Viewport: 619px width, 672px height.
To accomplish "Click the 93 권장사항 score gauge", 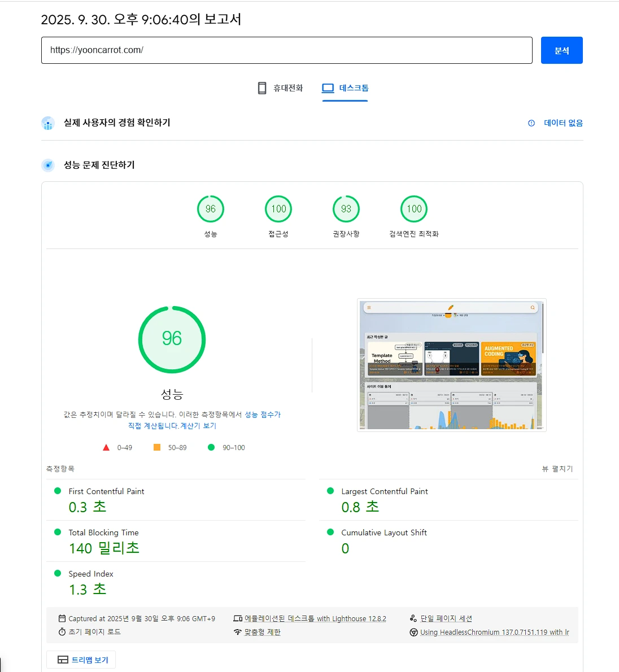I will click(x=346, y=210).
